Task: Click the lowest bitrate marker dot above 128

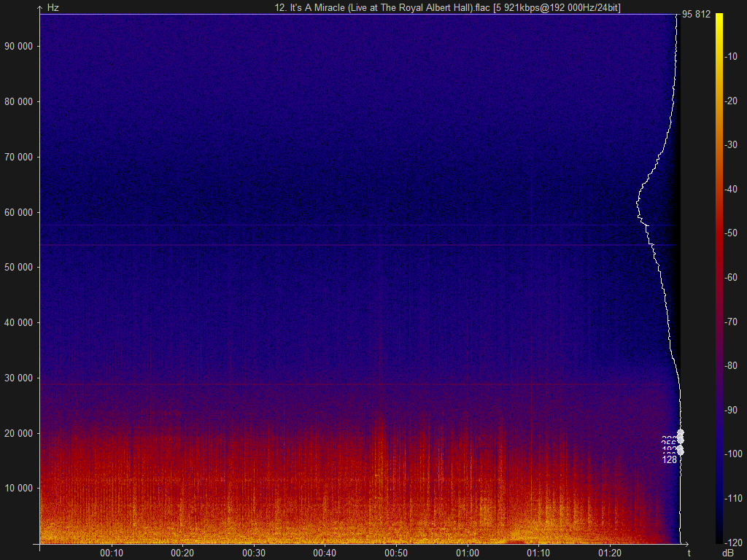Action: [x=681, y=451]
